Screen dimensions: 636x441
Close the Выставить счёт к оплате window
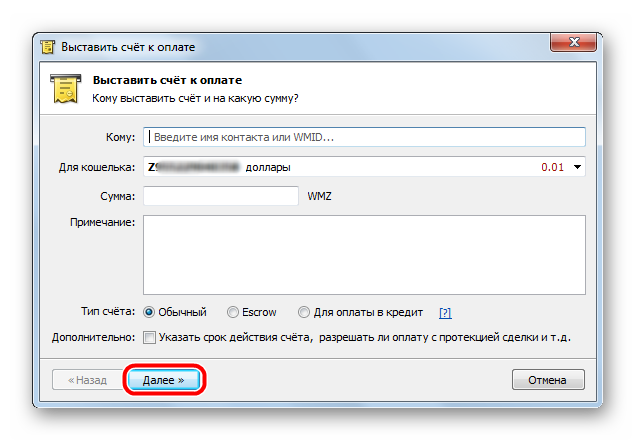coord(574,42)
